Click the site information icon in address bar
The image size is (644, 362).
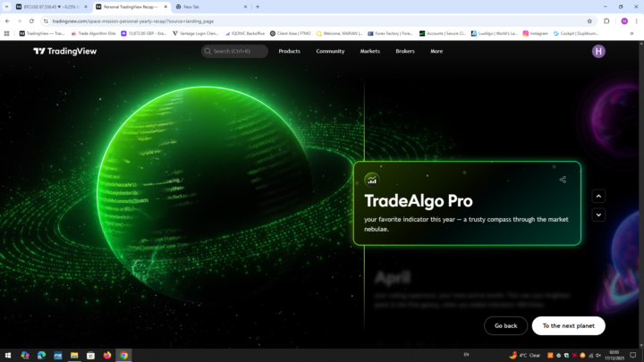46,21
